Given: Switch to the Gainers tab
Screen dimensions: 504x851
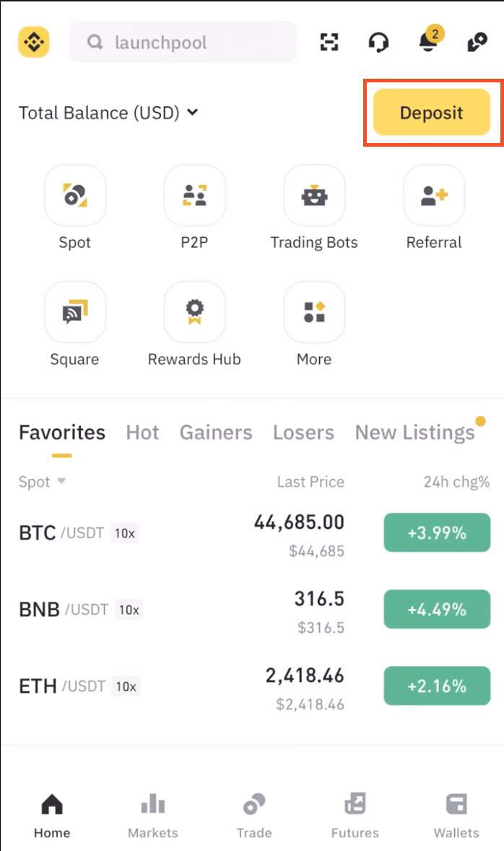Looking at the screenshot, I should click(x=215, y=432).
